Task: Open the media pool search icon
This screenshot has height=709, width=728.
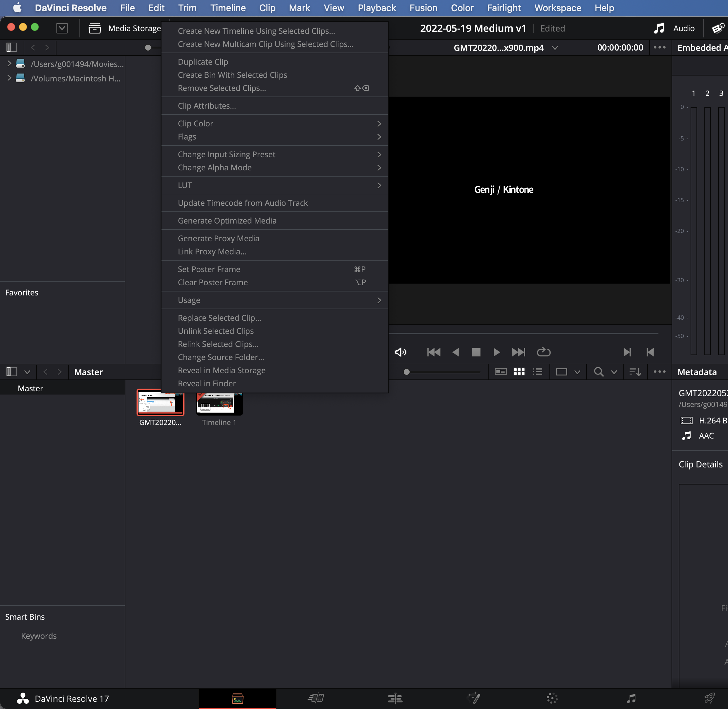Action: (x=598, y=372)
